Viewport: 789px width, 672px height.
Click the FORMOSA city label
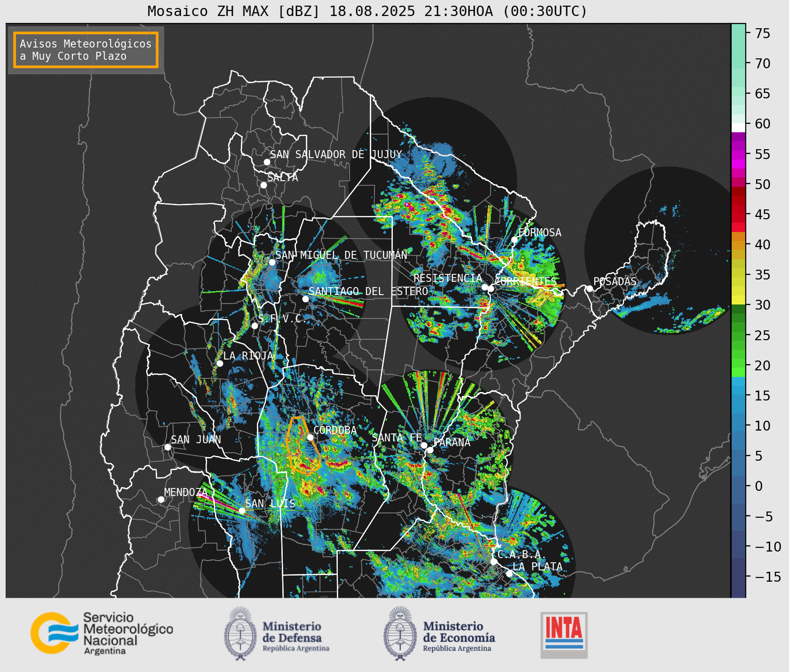540,232
